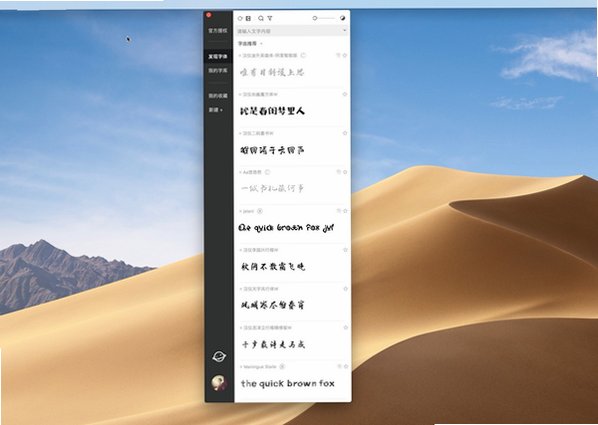The width and height of the screenshot is (598, 425).
Task: Click 新建 + to create a collection
Action: pos(215,110)
